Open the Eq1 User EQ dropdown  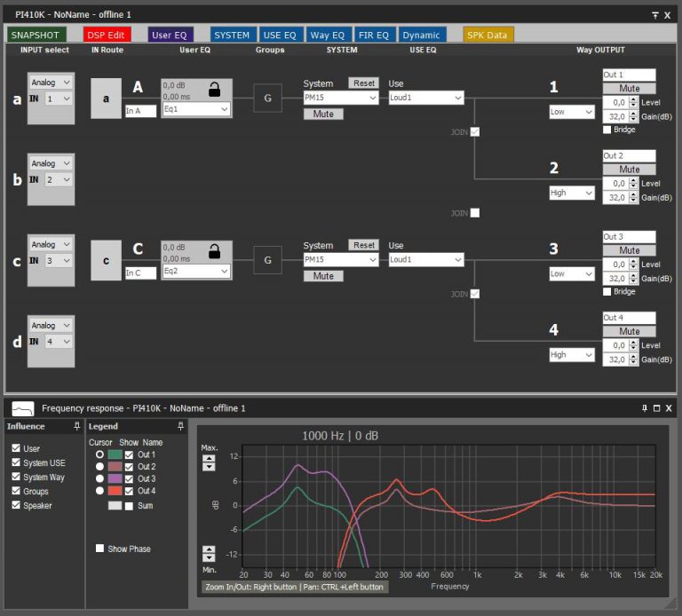[x=196, y=109]
